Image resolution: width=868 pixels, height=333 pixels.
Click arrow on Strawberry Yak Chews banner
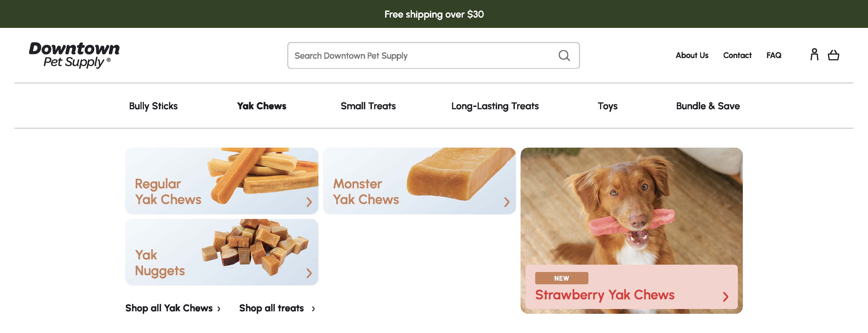[x=725, y=297]
